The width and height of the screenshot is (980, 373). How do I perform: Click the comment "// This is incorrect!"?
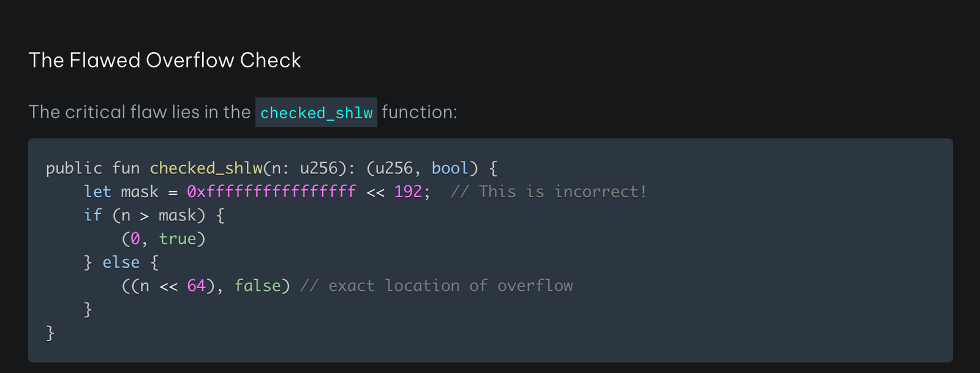coord(548,192)
